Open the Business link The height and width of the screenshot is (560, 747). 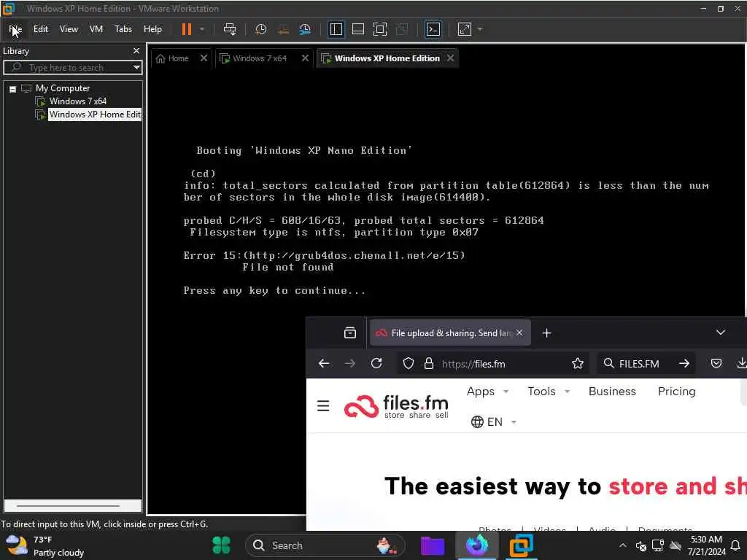tap(612, 392)
